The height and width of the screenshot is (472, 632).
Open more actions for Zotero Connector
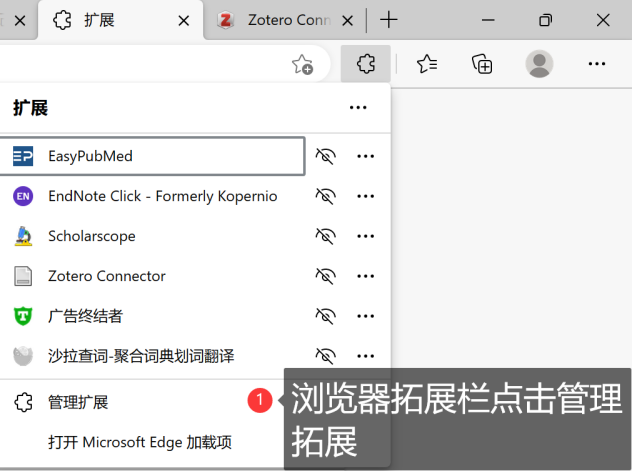coord(366,276)
